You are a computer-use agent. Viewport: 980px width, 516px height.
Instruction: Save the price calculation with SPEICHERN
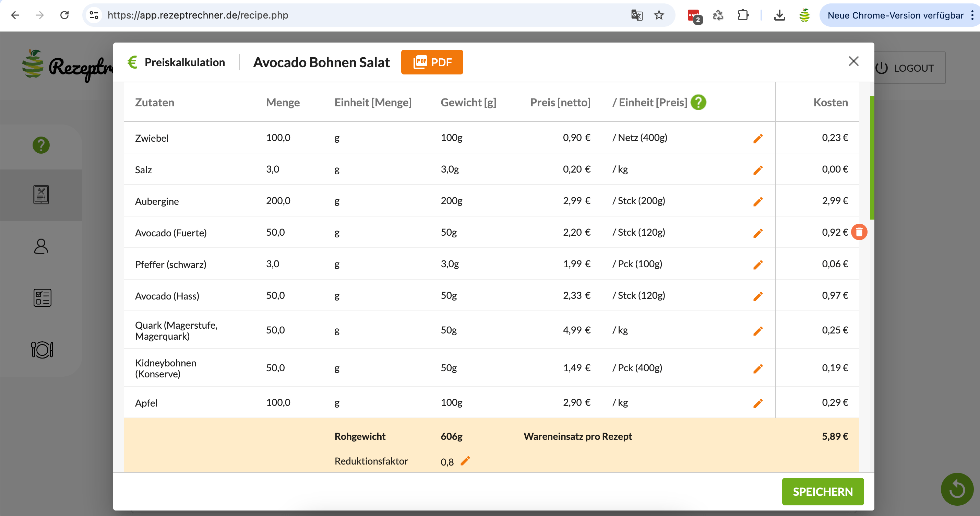click(x=823, y=492)
